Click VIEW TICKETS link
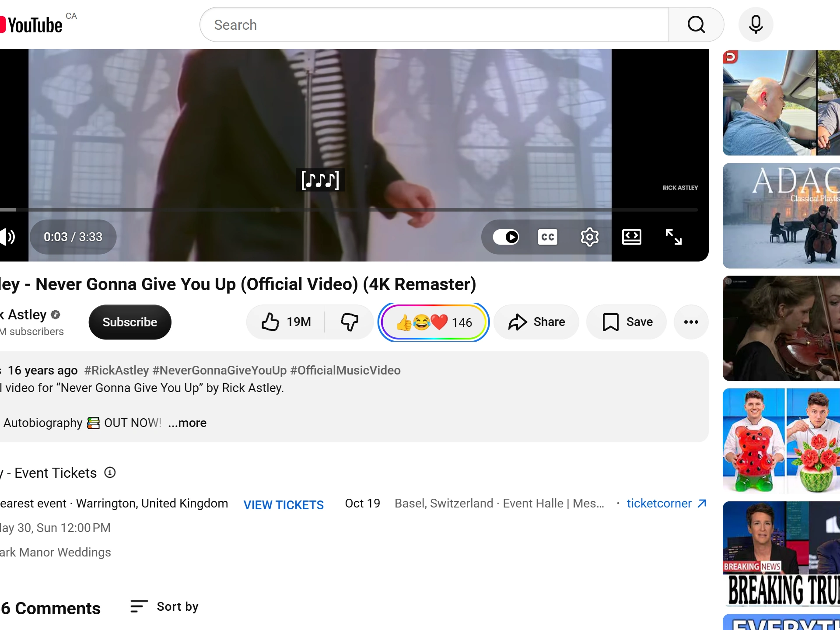This screenshot has width=840, height=630. tap(283, 505)
